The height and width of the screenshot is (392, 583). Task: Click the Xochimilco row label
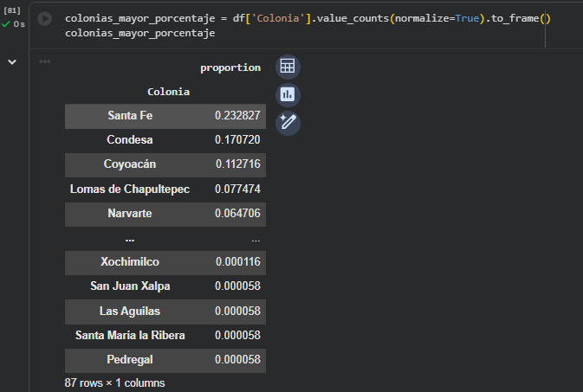tap(130, 261)
